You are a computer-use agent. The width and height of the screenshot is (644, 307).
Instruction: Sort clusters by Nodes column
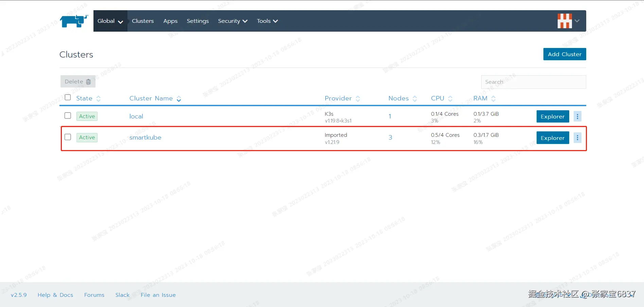402,98
